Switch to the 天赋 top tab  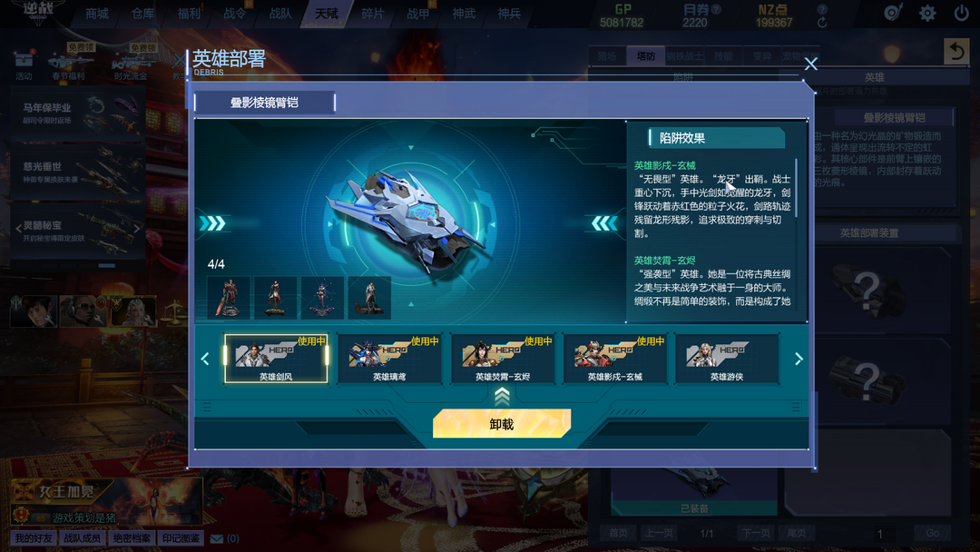coord(327,14)
